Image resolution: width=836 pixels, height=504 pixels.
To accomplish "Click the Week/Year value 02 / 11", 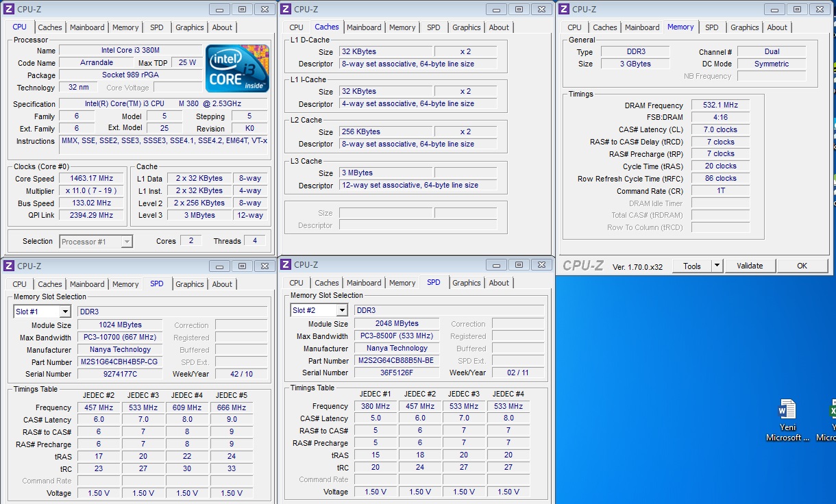I will click(x=518, y=373).
